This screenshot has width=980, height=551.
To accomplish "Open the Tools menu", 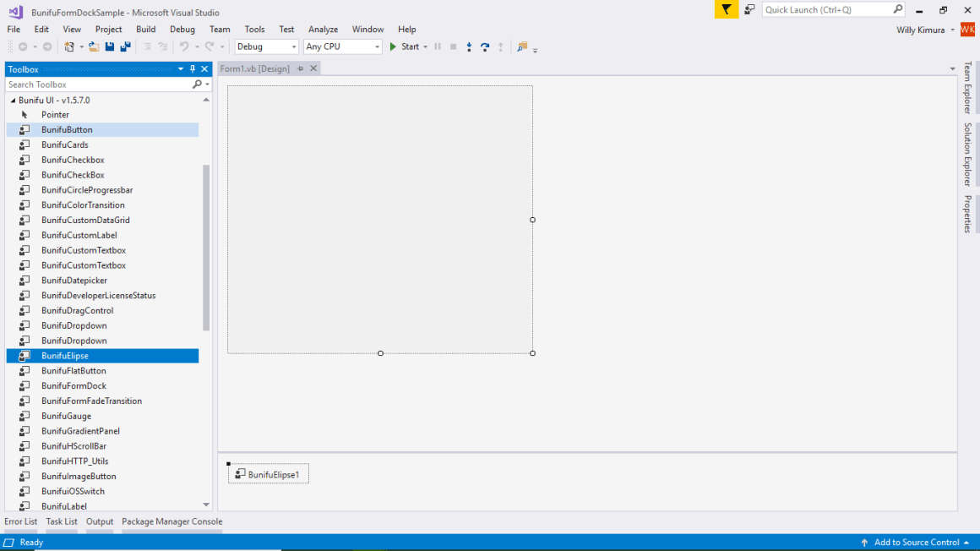I will click(x=254, y=30).
